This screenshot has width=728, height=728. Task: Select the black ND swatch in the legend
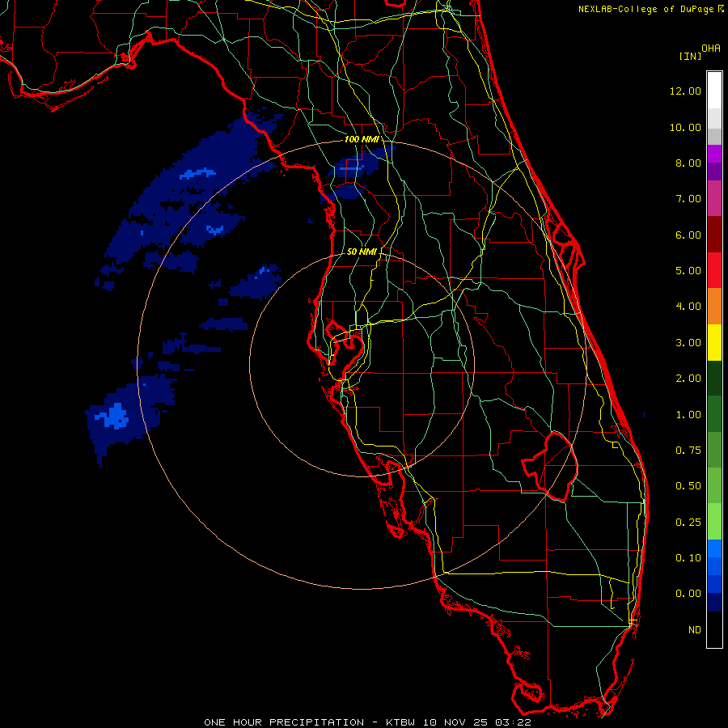pos(714,629)
